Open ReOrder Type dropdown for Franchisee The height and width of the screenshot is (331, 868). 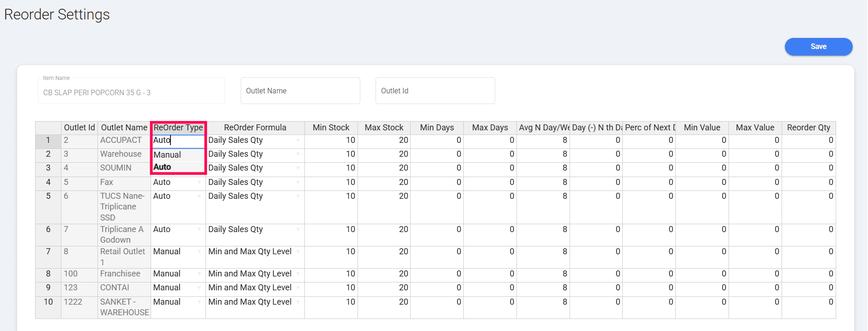point(199,274)
